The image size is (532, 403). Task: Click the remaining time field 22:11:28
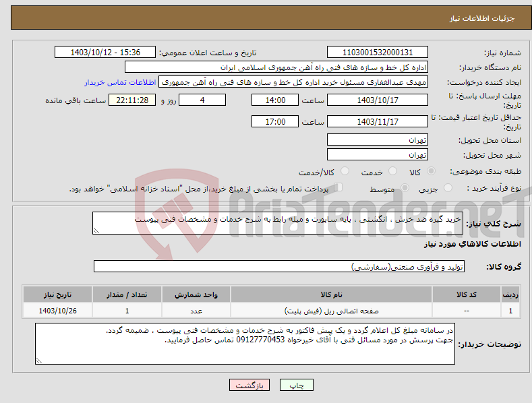pos(132,100)
